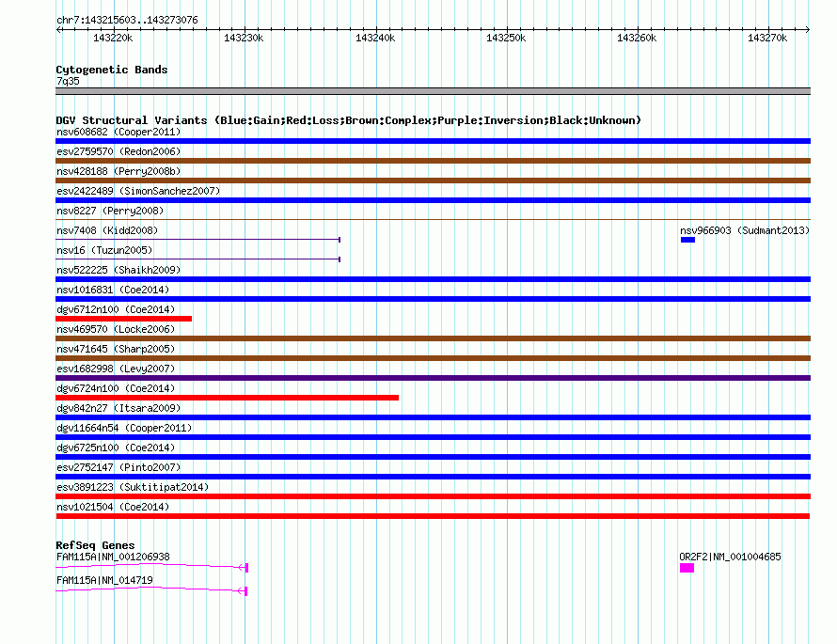This screenshot has width=837, height=644.
Task: Open nsv471645 (Sharp2005) variant
Action: tap(116, 349)
